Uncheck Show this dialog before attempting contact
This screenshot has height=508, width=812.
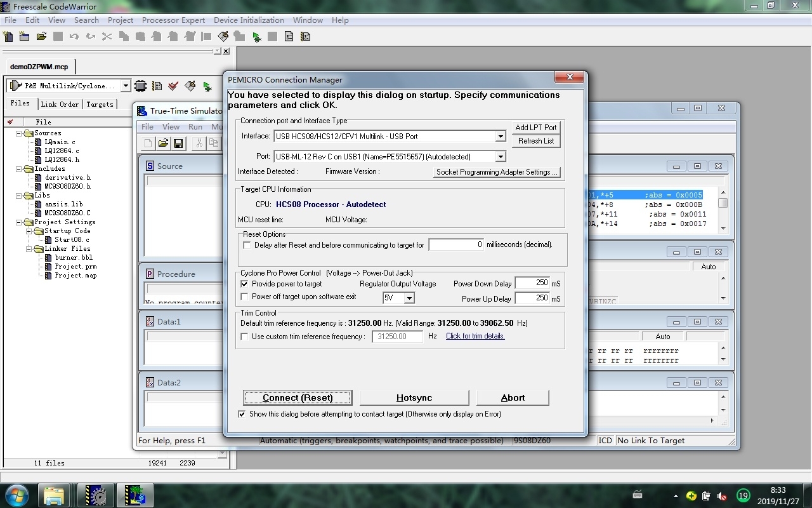pos(242,414)
